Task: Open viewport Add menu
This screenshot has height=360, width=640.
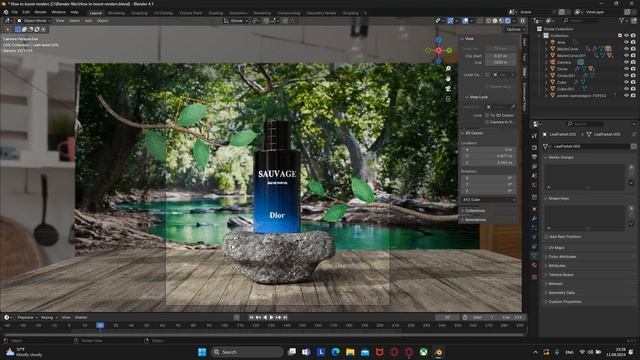Action: [x=88, y=20]
